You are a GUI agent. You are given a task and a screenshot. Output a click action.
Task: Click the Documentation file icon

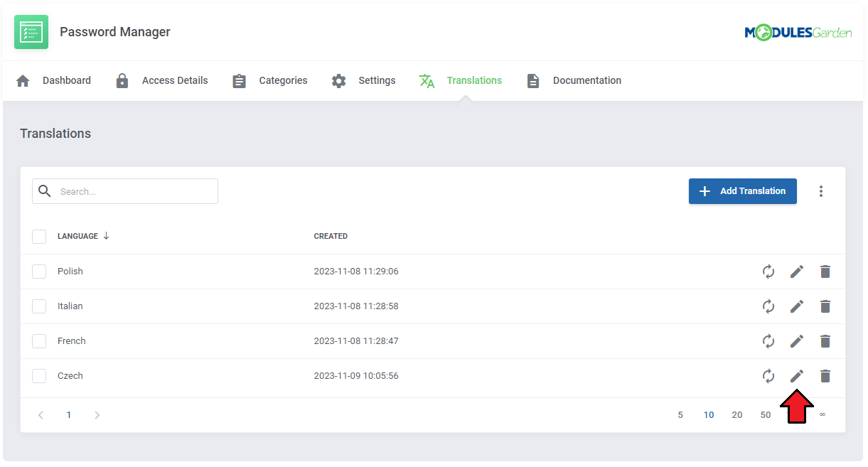(x=533, y=81)
